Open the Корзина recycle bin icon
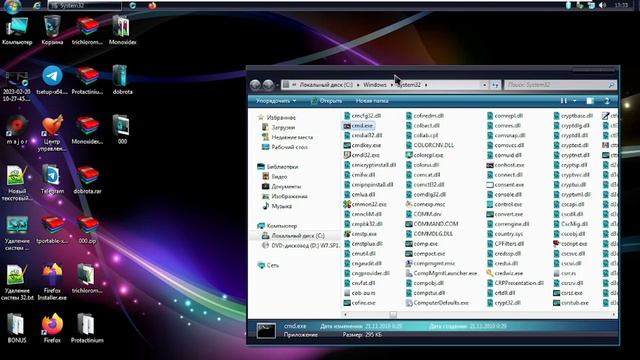Viewport: 640px width, 360px height. point(52,31)
